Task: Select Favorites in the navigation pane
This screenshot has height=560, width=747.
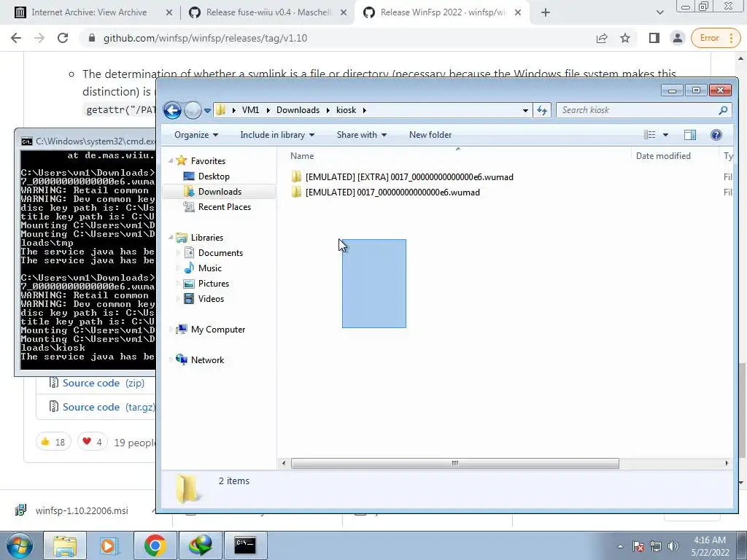Action: 208,161
